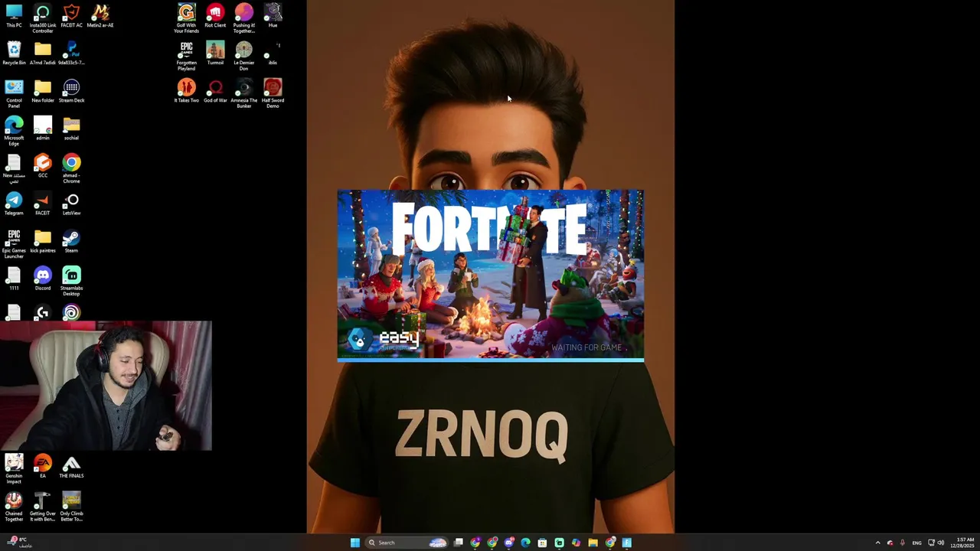This screenshot has height=551, width=980.
Task: Open Riot Client shortcut
Action: pos(215,16)
